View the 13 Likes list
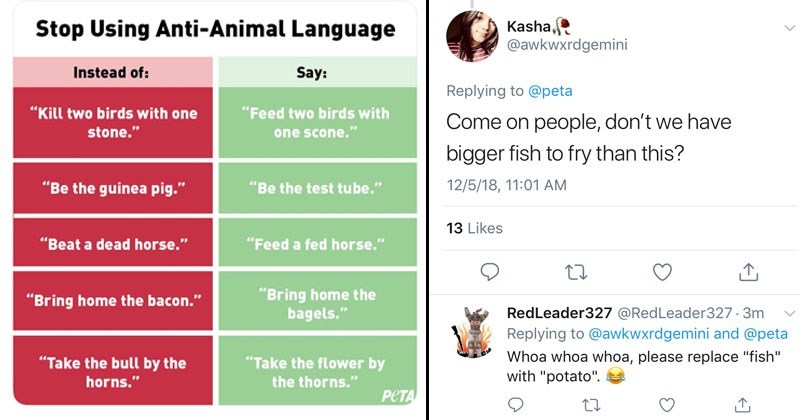This screenshot has width=800, height=420. (x=474, y=228)
